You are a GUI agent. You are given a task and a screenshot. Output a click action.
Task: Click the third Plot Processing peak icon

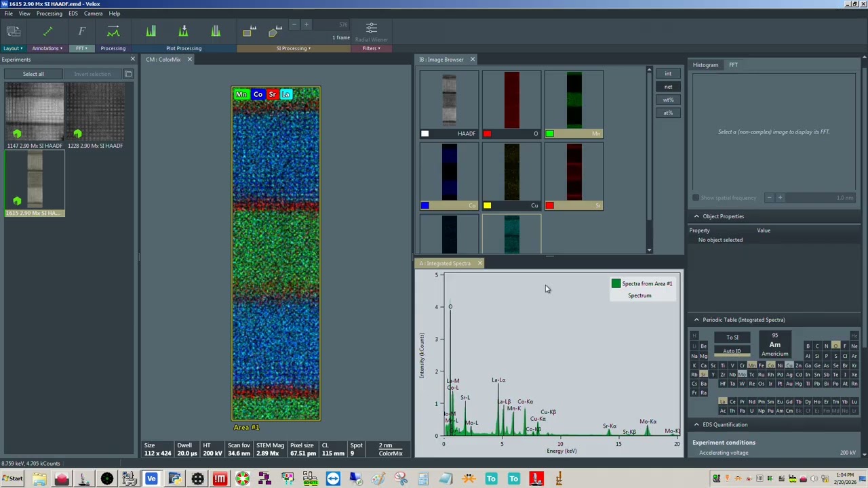(x=216, y=31)
